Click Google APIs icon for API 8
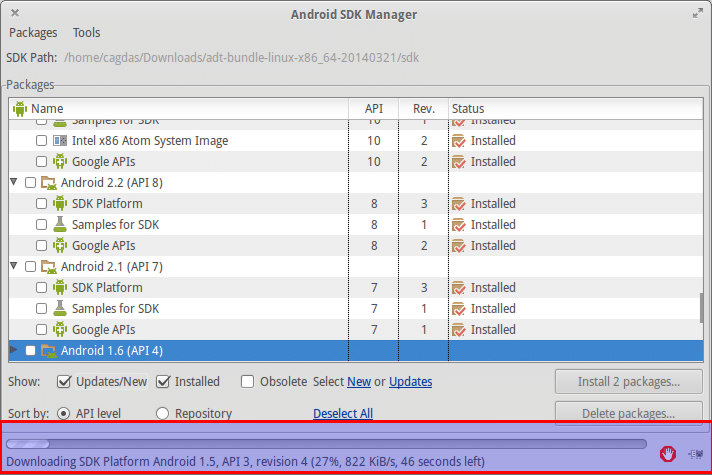712x475 pixels. coord(59,246)
